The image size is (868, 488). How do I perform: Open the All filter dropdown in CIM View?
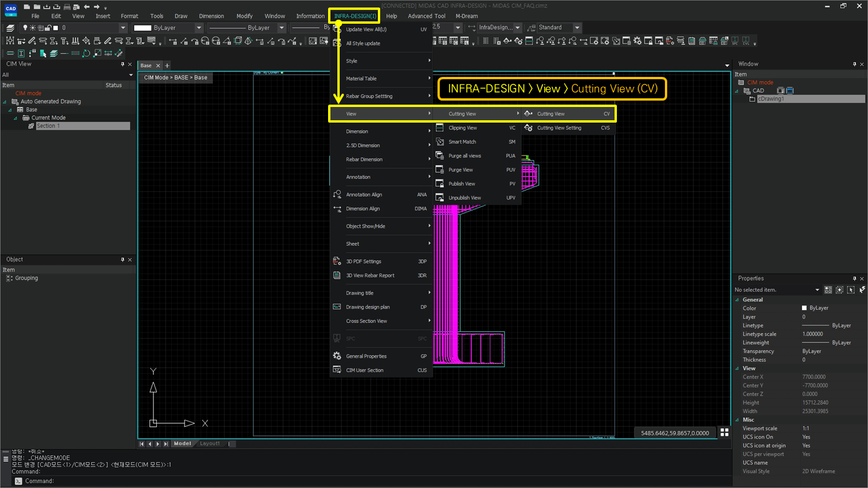(x=131, y=75)
